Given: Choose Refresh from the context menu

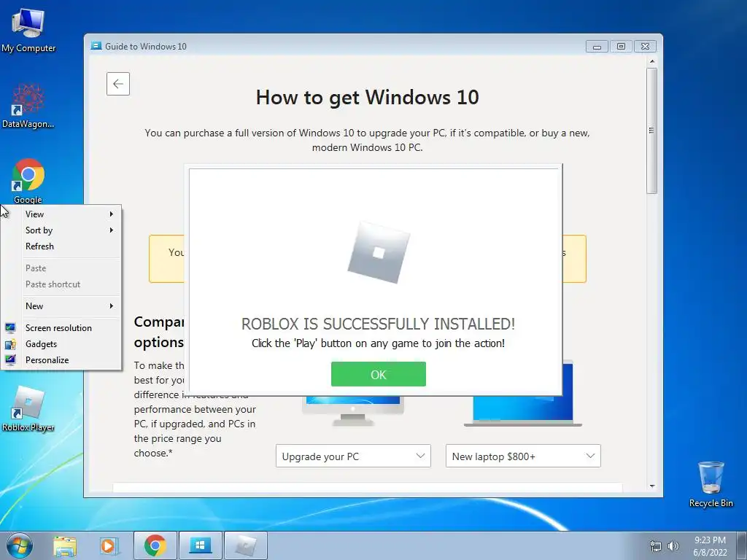Looking at the screenshot, I should 61,246.
